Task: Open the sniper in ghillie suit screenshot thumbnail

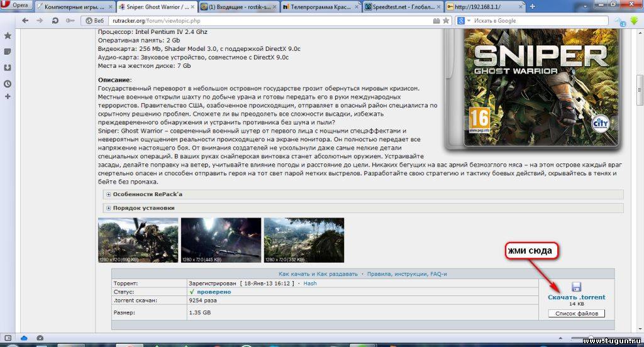Action: tap(138, 240)
